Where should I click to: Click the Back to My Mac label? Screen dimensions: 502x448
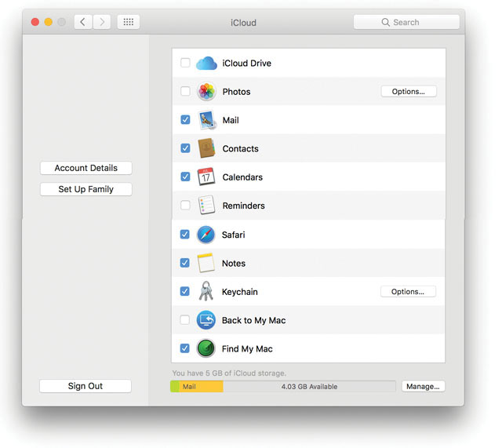click(x=254, y=320)
